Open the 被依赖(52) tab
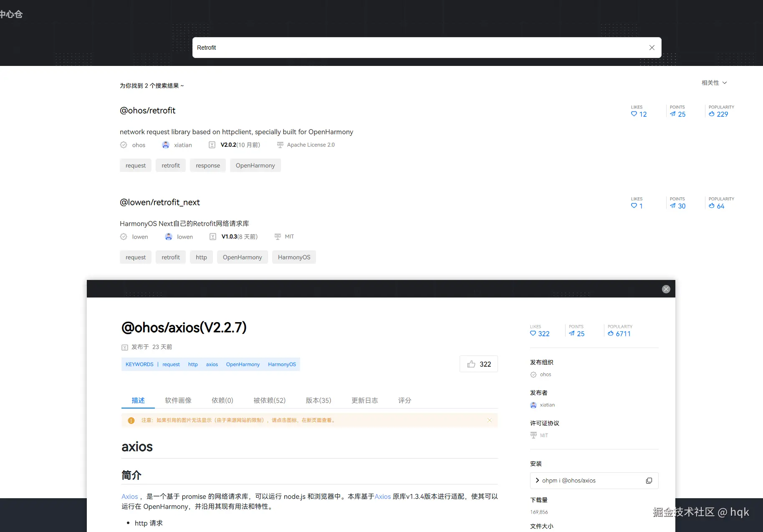 (270, 401)
